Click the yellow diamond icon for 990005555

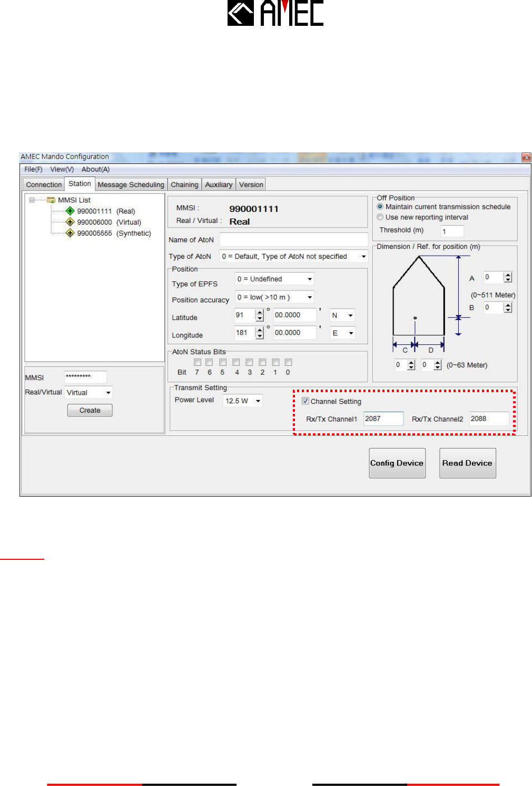[x=70, y=233]
